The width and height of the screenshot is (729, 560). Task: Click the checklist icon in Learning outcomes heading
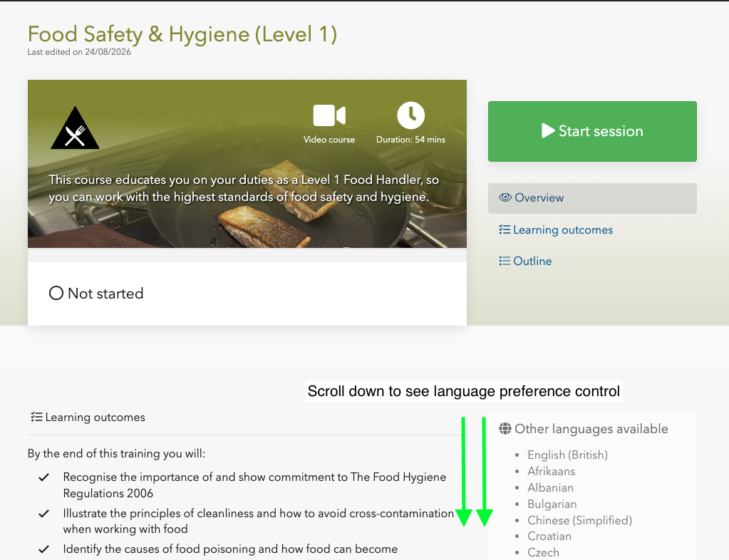pos(37,417)
